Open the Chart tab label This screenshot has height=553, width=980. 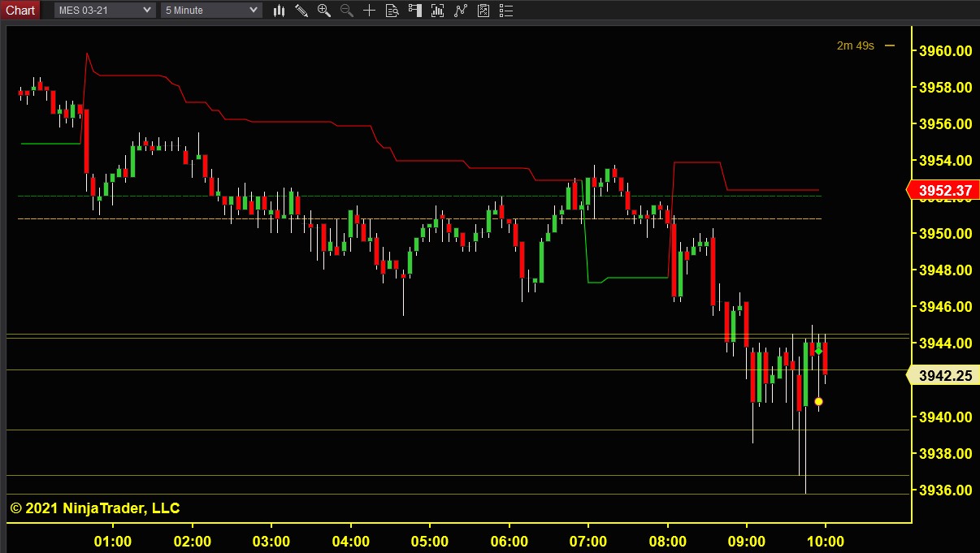20,10
